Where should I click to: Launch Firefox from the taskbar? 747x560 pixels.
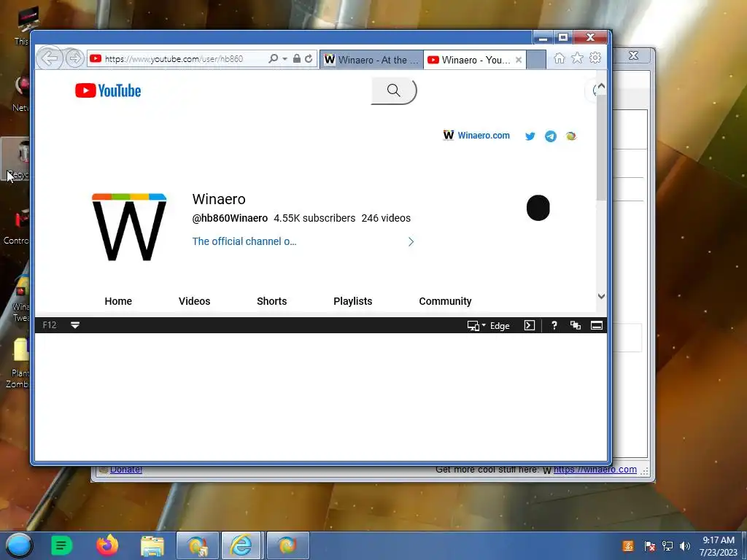coord(107,545)
